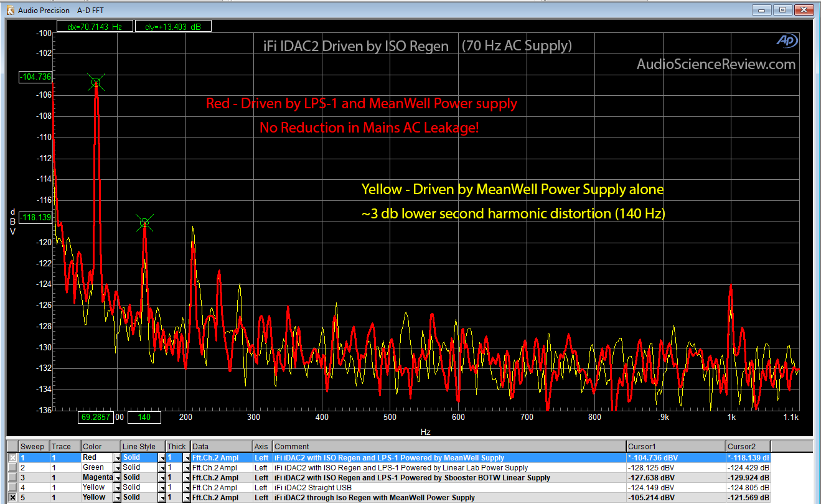
Task: Open Color dropdown for Red row
Action: 117,457
